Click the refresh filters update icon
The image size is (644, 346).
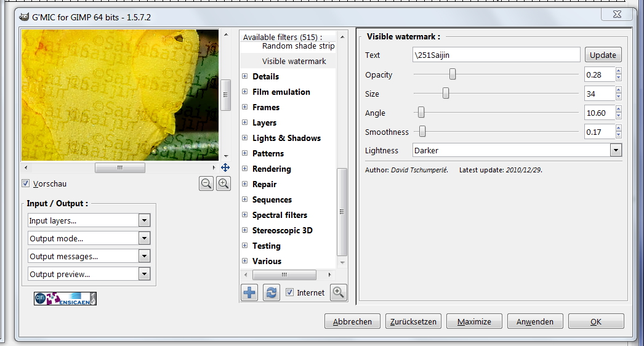coord(271,292)
